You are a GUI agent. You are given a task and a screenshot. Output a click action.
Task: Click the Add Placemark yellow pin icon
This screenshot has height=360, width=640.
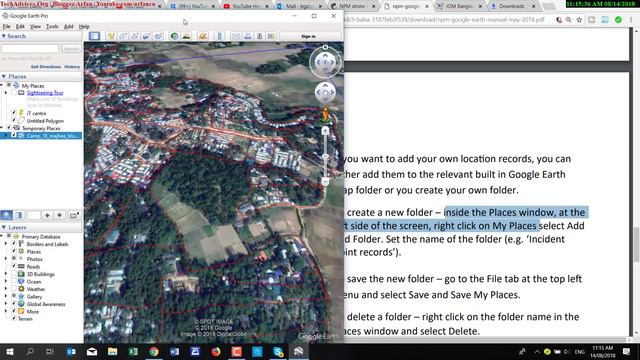111,36
